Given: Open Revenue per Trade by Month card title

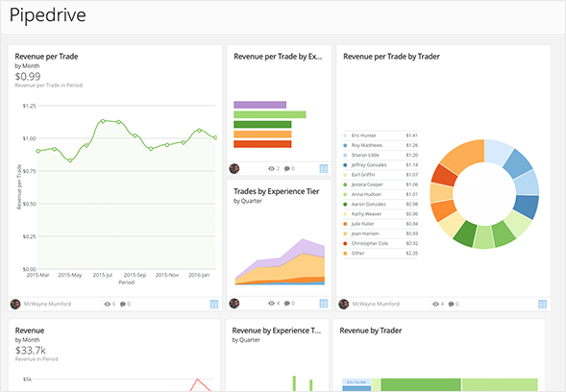Looking at the screenshot, I should [x=46, y=57].
